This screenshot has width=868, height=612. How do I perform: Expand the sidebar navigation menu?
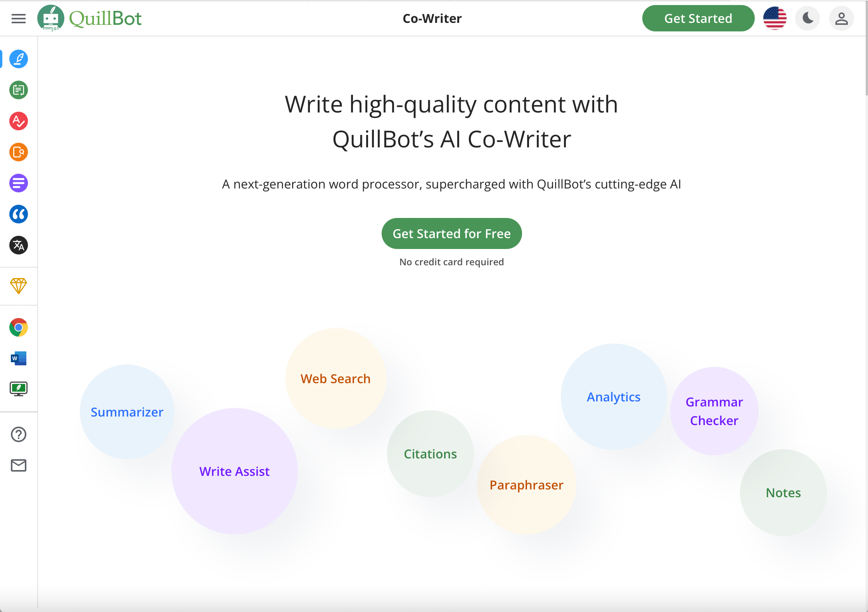pyautogui.click(x=19, y=18)
